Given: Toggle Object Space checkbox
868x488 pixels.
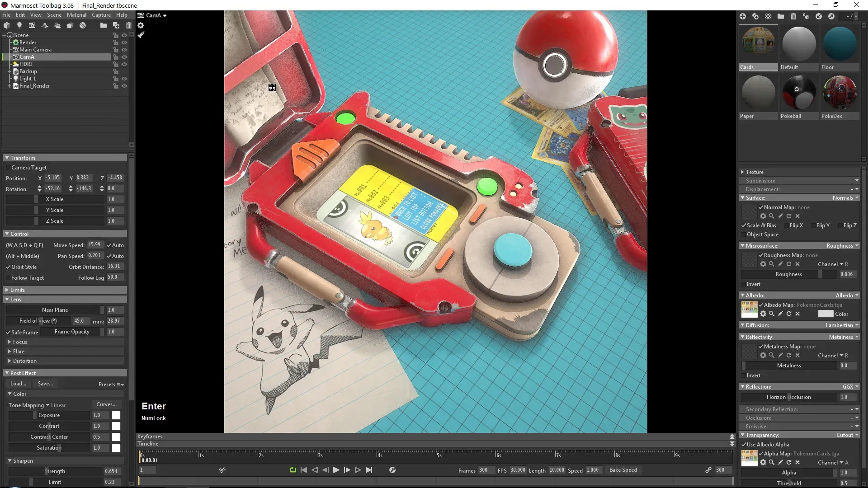Looking at the screenshot, I should (744, 235).
